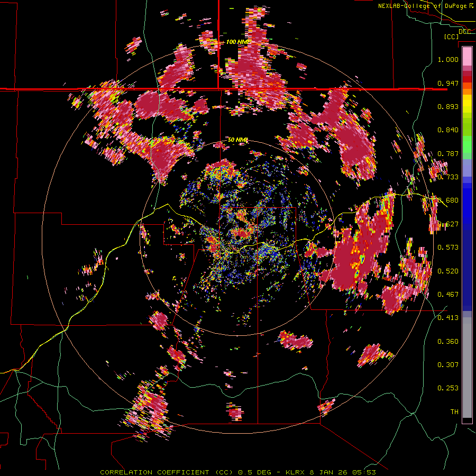Click the black radar site dot at center

click(239, 236)
